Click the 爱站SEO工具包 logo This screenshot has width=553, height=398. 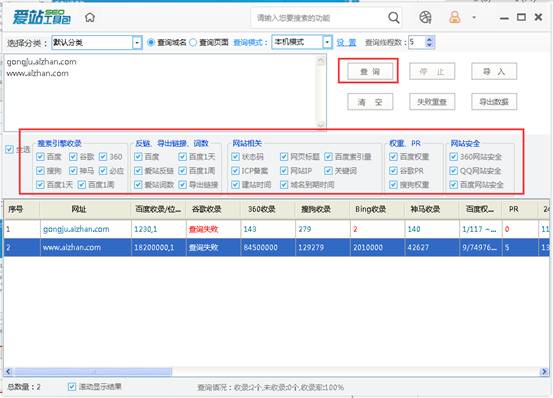[42, 17]
